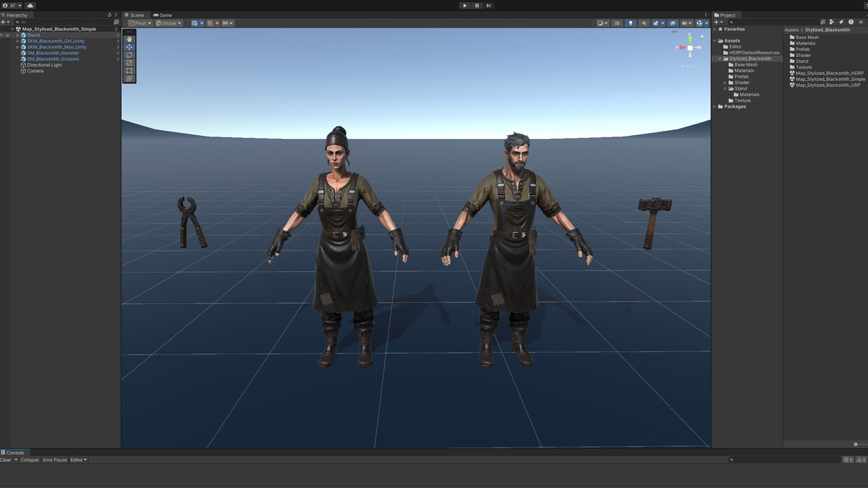
Task: Select the Project tab
Action: [725, 14]
